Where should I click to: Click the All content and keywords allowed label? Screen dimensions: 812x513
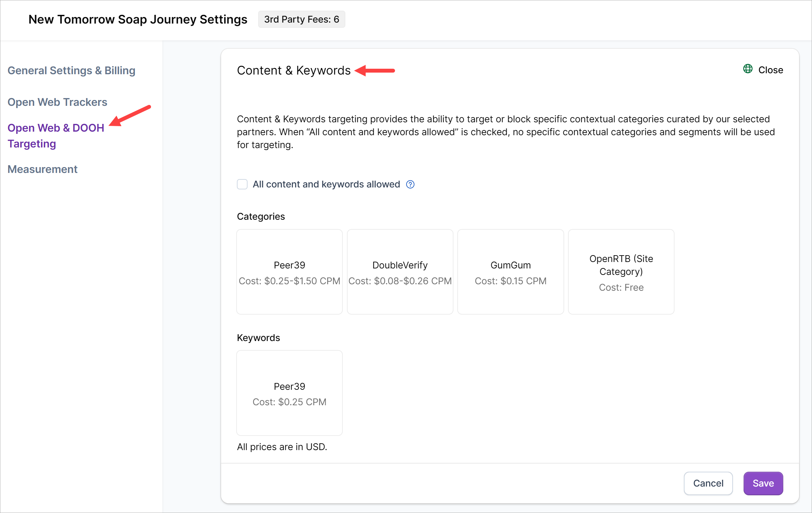point(326,184)
